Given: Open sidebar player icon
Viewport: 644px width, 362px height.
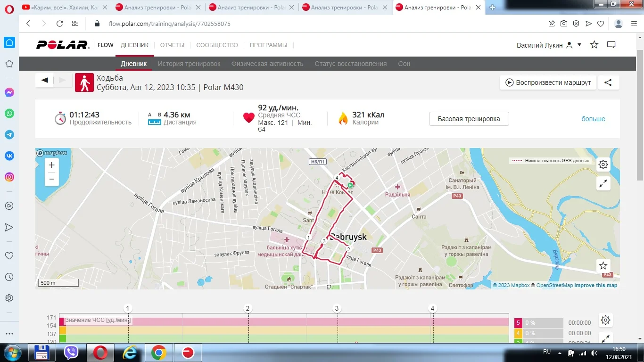Looking at the screenshot, I should click(x=9, y=206).
